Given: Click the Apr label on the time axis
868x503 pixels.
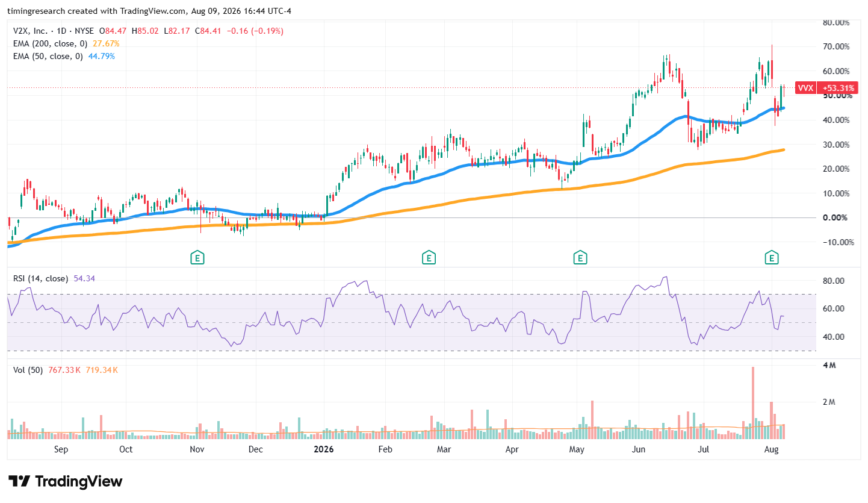Looking at the screenshot, I should tap(512, 449).
